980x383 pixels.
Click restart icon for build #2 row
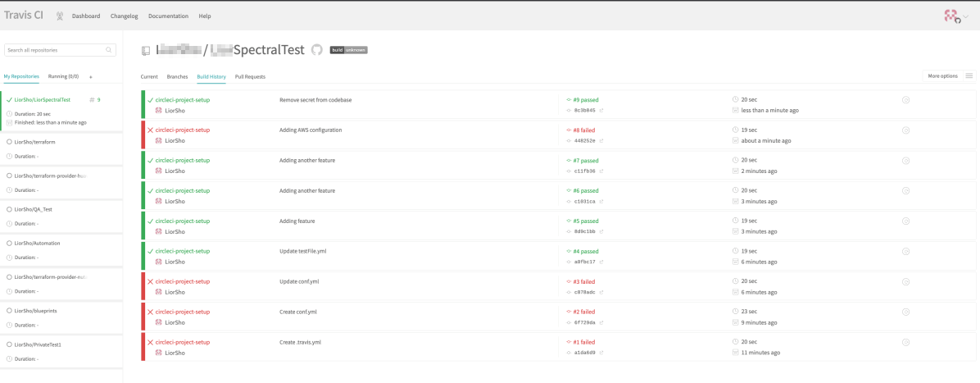pos(905,312)
